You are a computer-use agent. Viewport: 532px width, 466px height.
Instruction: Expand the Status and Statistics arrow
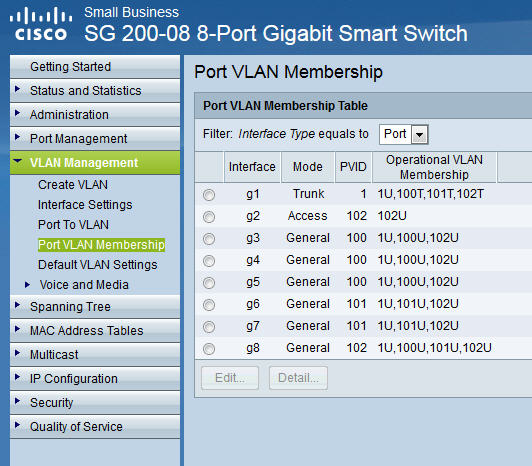click(18, 89)
